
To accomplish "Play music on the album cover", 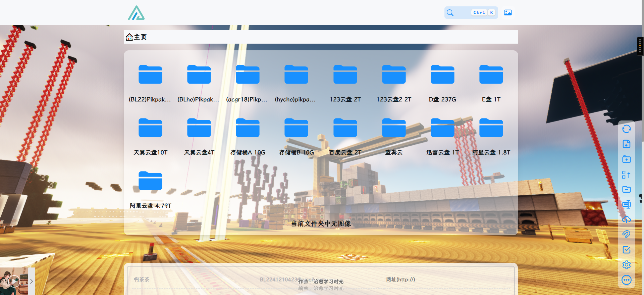I will pos(14,281).
